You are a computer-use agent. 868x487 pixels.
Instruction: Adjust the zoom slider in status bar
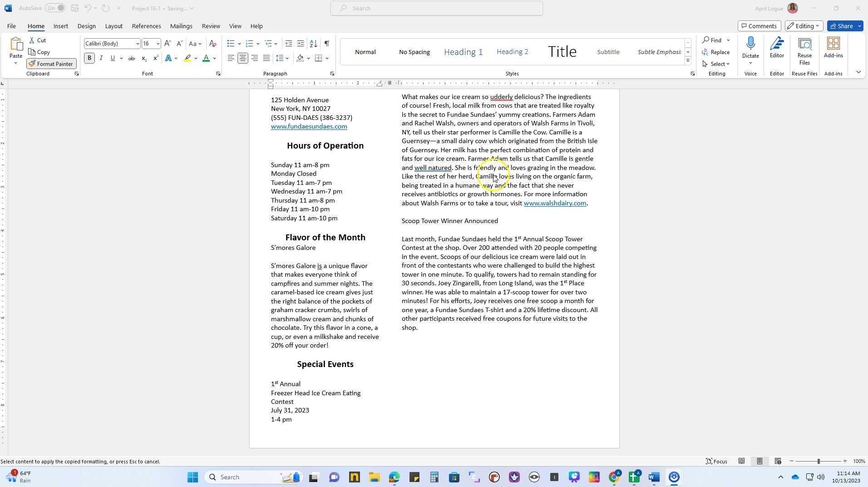818,461
